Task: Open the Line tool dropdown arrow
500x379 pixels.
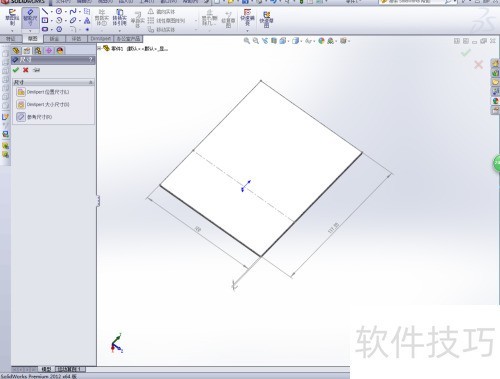Action: pos(52,12)
